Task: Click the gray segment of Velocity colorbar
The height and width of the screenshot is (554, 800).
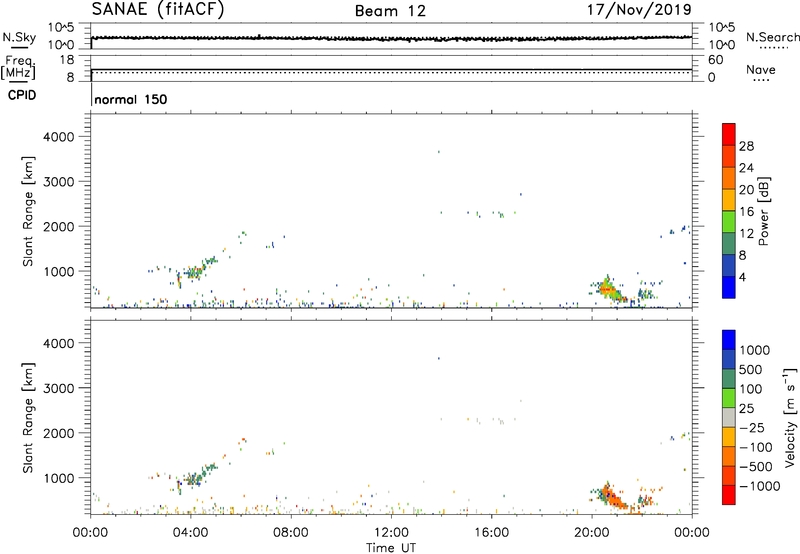Action: pos(729,417)
